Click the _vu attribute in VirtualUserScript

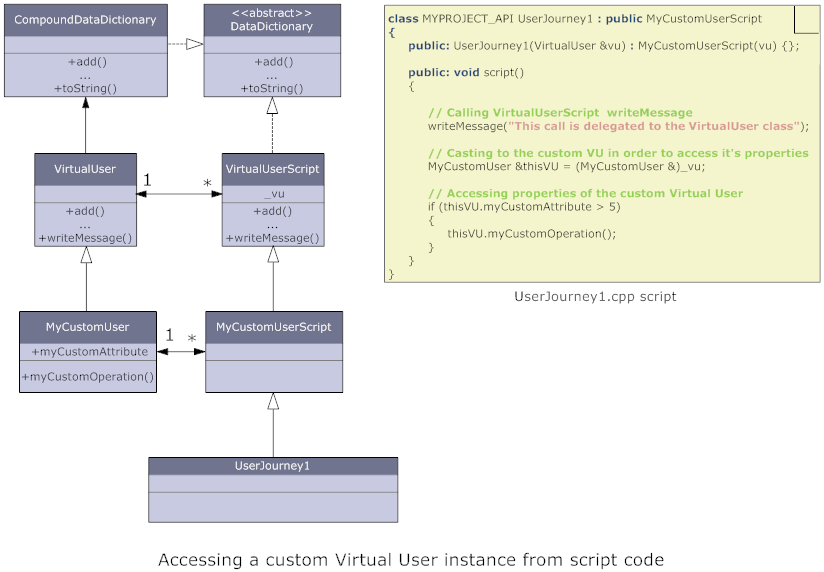pyautogui.click(x=273, y=194)
